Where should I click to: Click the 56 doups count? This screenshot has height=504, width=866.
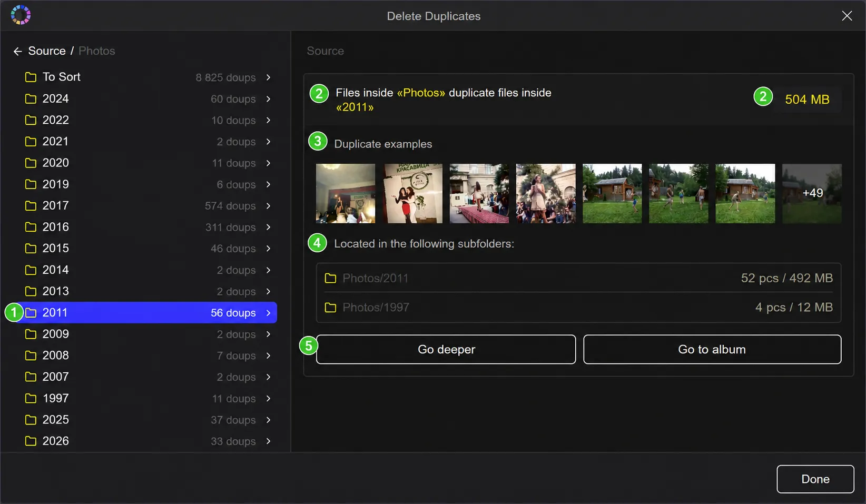[233, 313]
